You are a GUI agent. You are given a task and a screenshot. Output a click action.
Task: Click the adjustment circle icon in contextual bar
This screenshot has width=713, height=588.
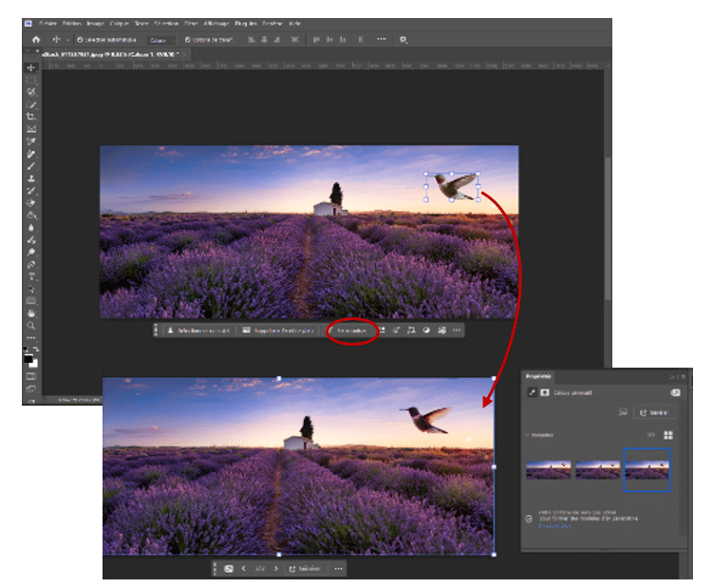tap(426, 330)
